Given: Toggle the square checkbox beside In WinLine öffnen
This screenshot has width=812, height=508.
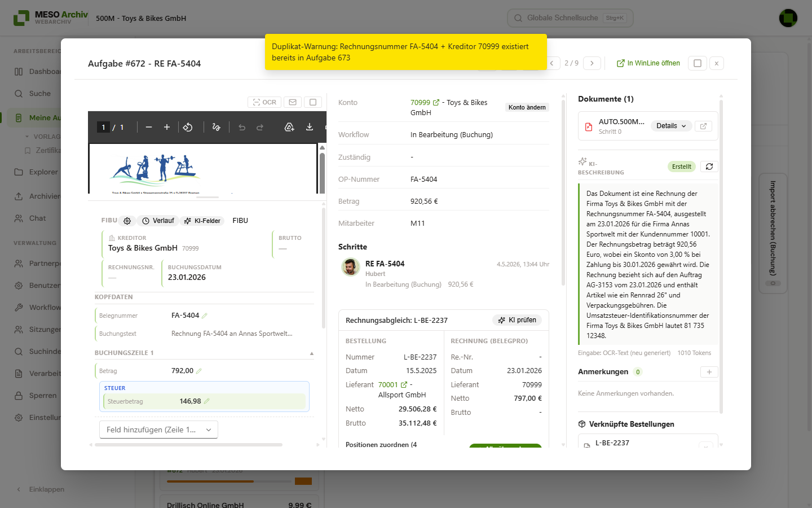Looking at the screenshot, I should coord(698,63).
